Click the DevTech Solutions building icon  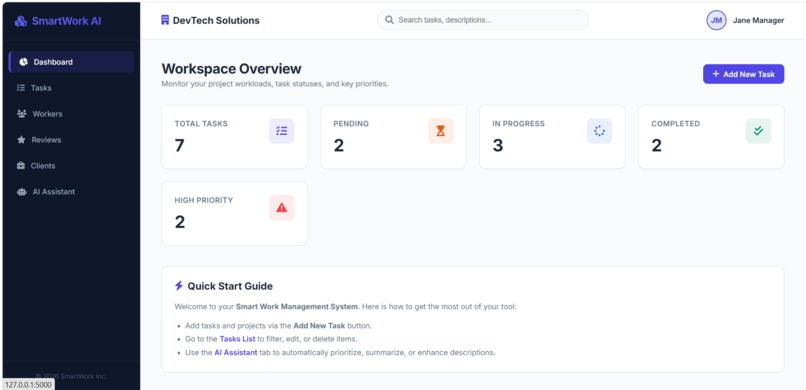click(x=165, y=20)
